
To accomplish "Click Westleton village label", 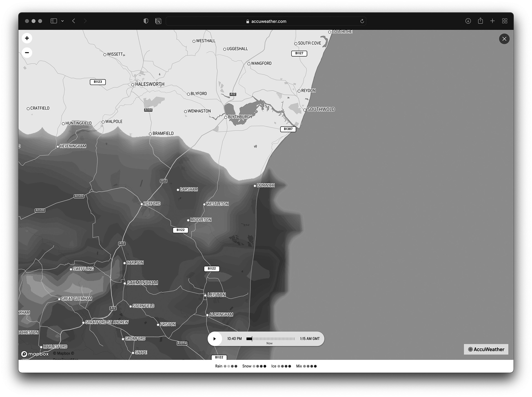I will tap(218, 204).
